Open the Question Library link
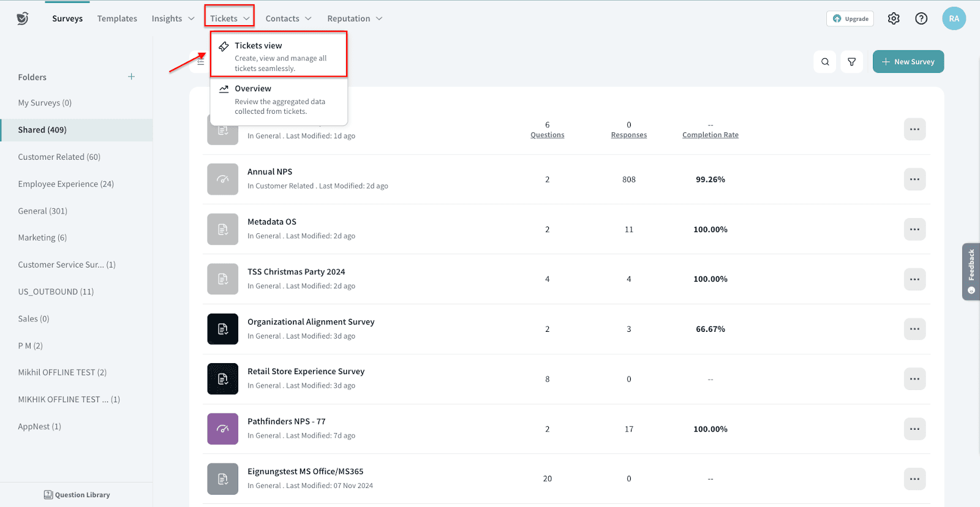The image size is (980, 507). [77, 495]
